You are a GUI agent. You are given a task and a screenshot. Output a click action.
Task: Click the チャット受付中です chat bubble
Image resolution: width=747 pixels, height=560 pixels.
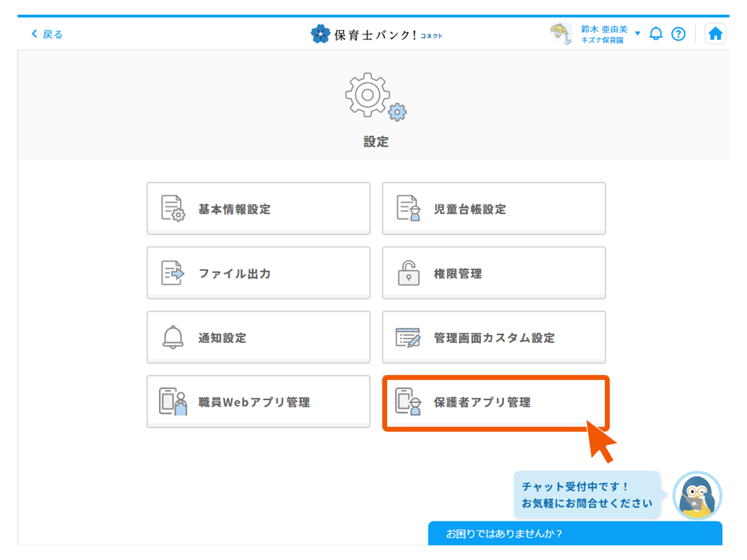coord(587,494)
